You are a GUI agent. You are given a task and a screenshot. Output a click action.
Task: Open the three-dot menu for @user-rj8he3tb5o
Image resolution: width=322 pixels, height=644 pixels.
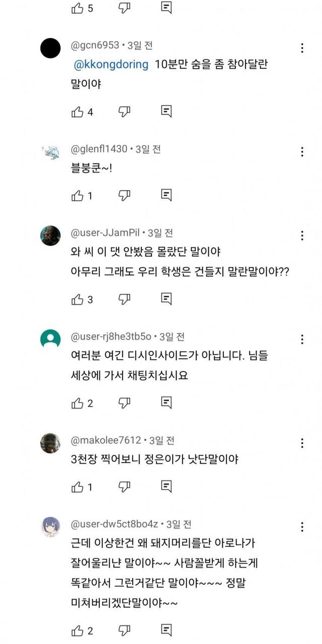point(302,339)
